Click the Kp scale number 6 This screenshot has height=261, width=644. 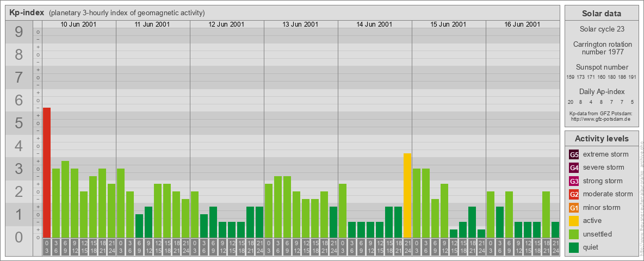19,100
